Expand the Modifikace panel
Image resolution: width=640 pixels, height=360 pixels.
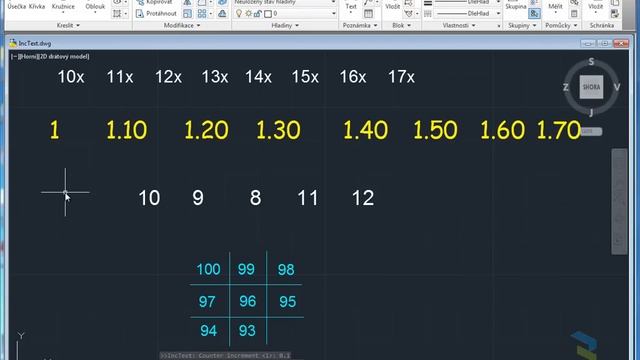click(182, 25)
